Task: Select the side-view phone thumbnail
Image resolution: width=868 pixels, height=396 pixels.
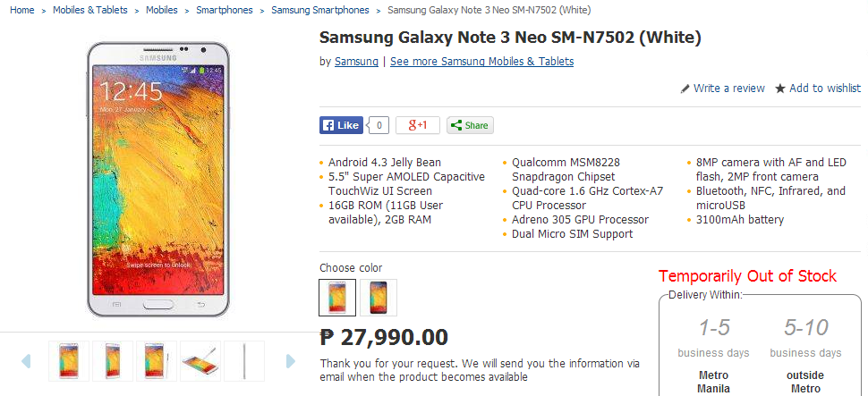Action: pyautogui.click(x=244, y=361)
